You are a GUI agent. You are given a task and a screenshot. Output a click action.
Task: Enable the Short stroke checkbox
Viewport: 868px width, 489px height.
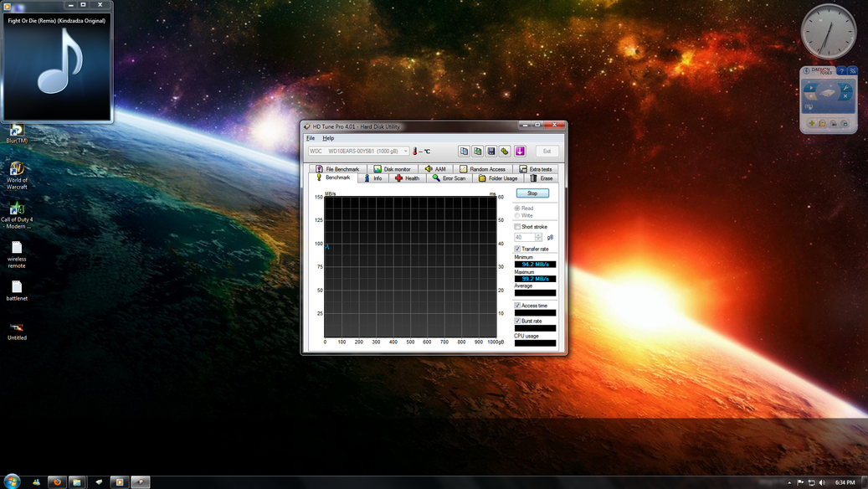tap(517, 227)
